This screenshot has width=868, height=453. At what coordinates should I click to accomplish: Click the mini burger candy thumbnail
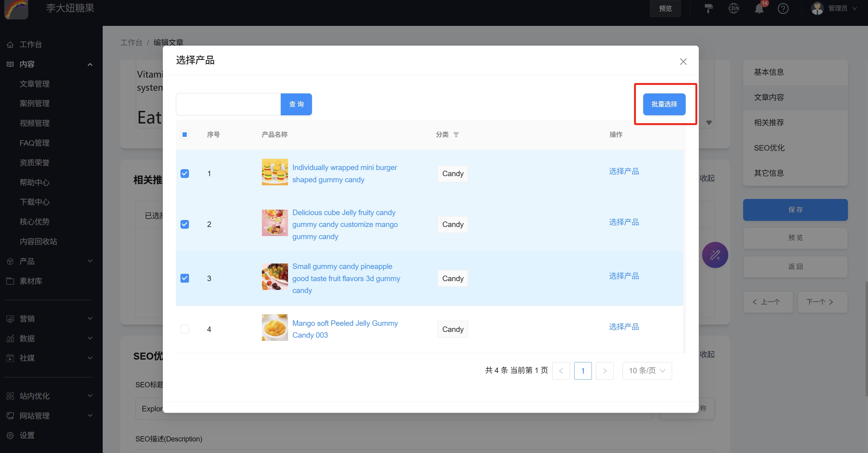pos(275,172)
